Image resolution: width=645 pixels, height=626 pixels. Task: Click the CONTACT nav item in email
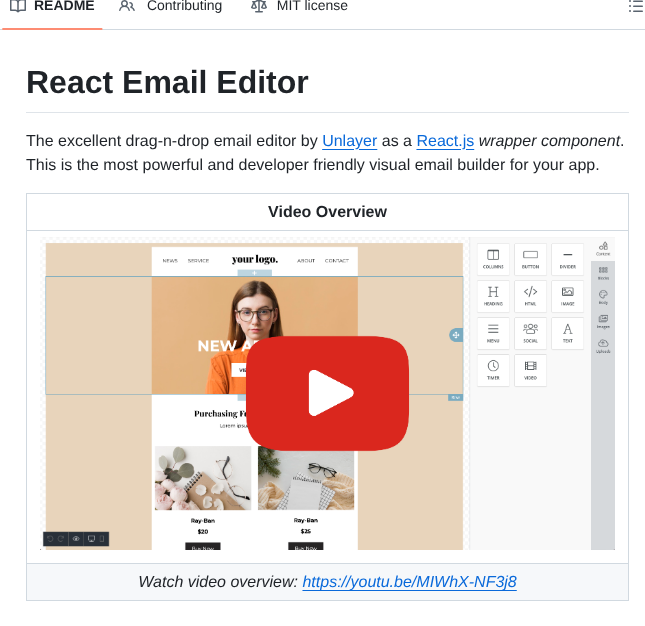(x=336, y=261)
